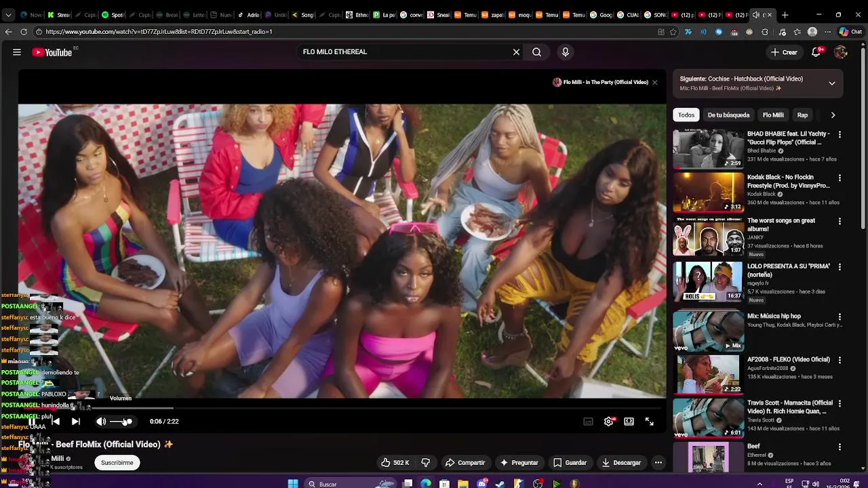Reload the page in the browser

(x=24, y=32)
